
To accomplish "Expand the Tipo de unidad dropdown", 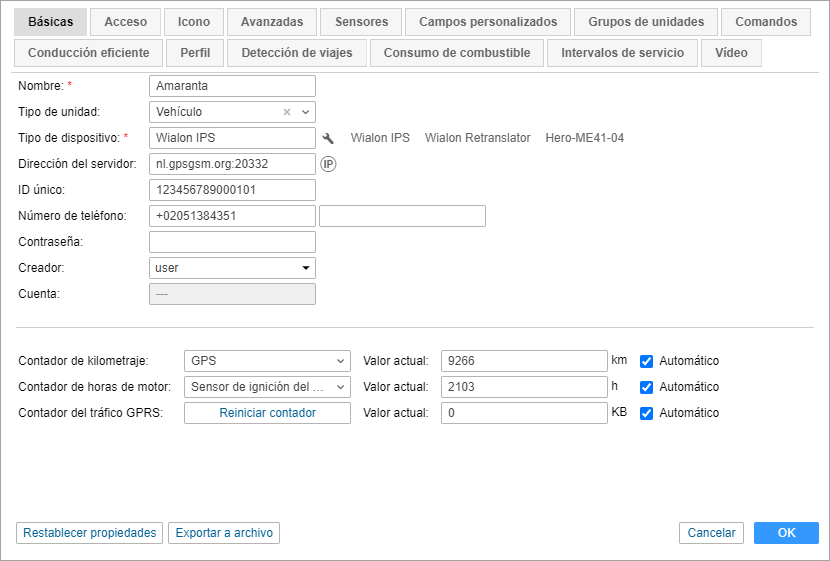I will pyautogui.click(x=306, y=112).
